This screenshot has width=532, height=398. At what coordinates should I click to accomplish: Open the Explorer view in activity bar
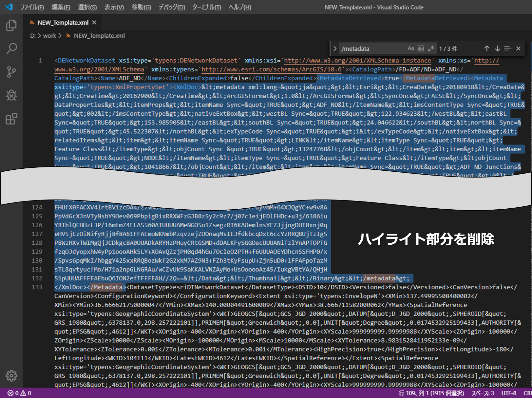pyautogui.click(x=11, y=25)
